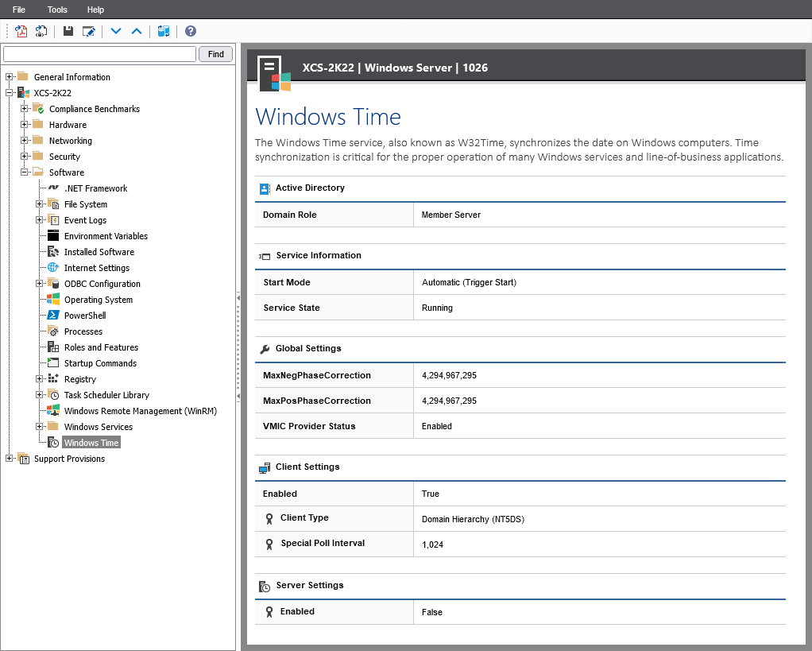Export report to PDF toolbar icon

pyautogui.click(x=21, y=31)
